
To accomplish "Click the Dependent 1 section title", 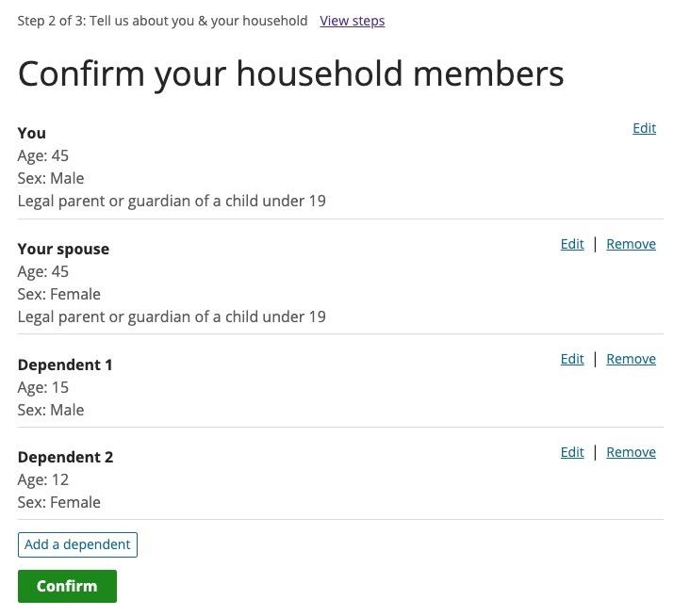I will coord(65,365).
